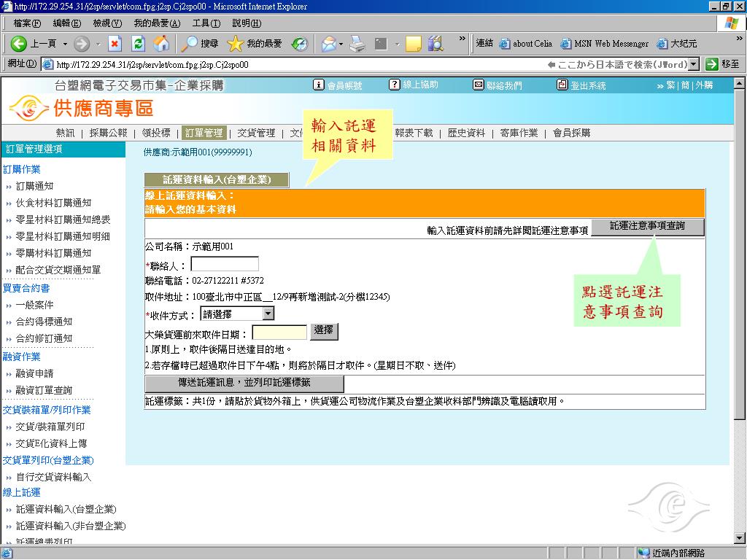The image size is (747, 560).
Task: Open the 工具(T) menu
Action: (206, 23)
